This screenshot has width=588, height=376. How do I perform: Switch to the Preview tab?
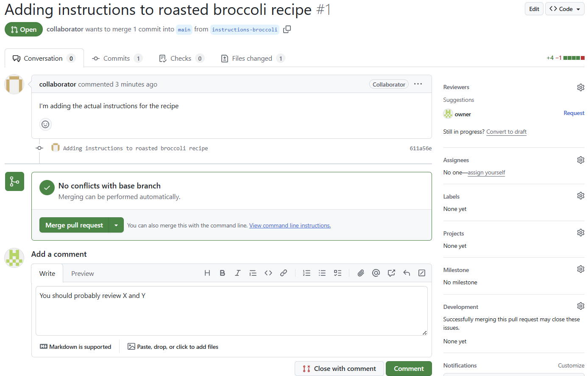(82, 273)
